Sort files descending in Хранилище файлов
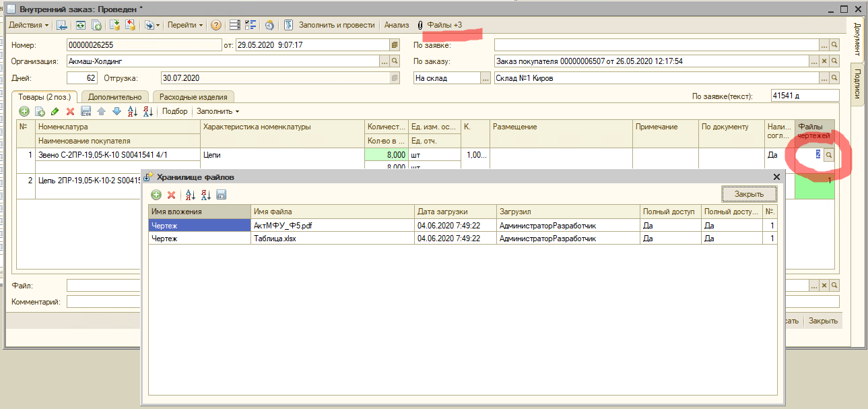This screenshot has width=868, height=409. (205, 195)
